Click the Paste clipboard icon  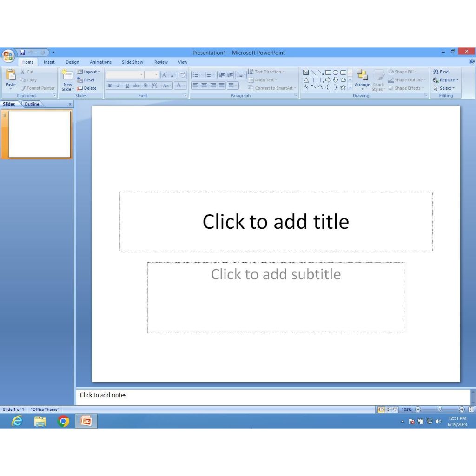pyautogui.click(x=11, y=75)
